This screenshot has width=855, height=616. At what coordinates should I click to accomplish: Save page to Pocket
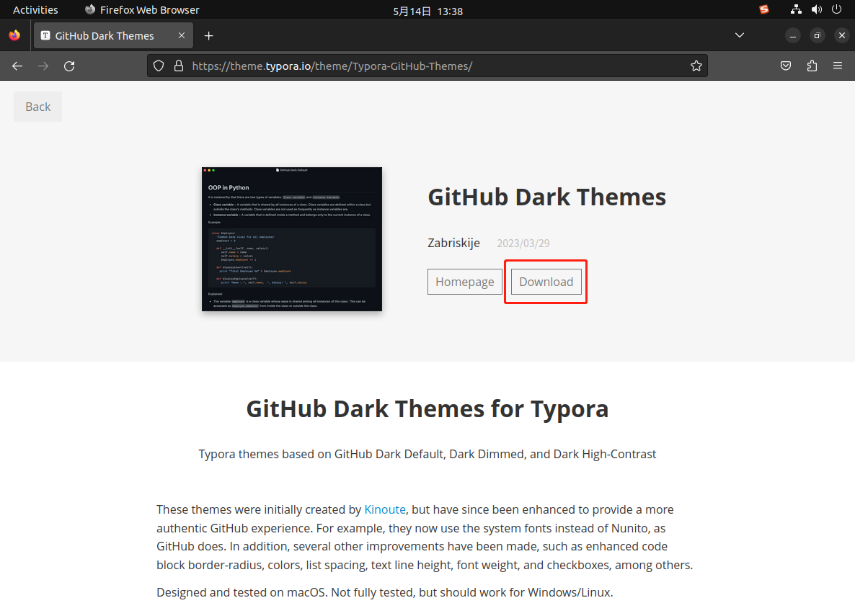coord(786,66)
